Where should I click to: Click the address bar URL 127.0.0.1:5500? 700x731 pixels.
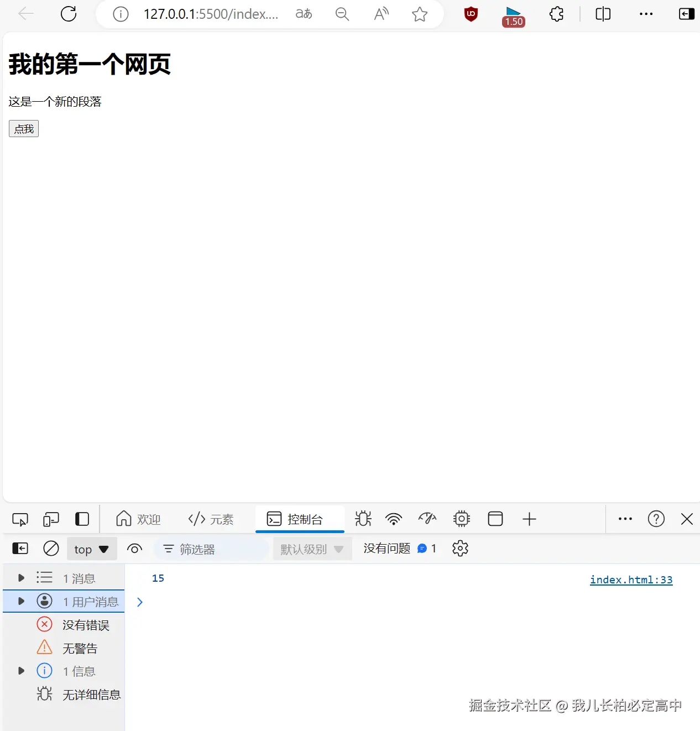point(211,14)
